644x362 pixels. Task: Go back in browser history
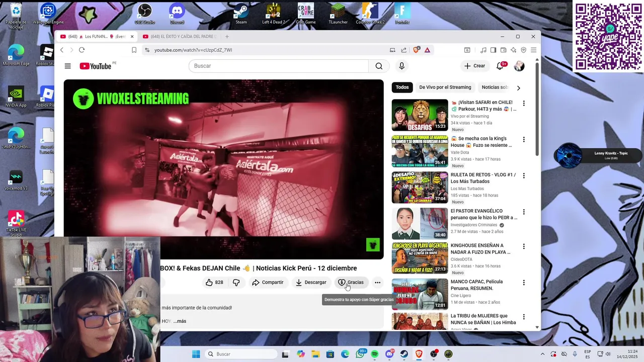(x=62, y=50)
